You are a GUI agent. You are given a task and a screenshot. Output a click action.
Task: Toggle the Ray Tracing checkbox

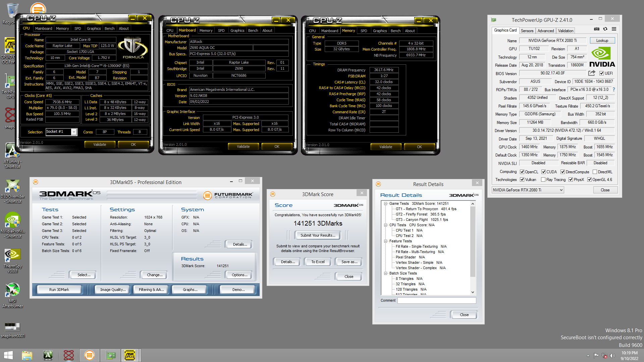coord(543,180)
